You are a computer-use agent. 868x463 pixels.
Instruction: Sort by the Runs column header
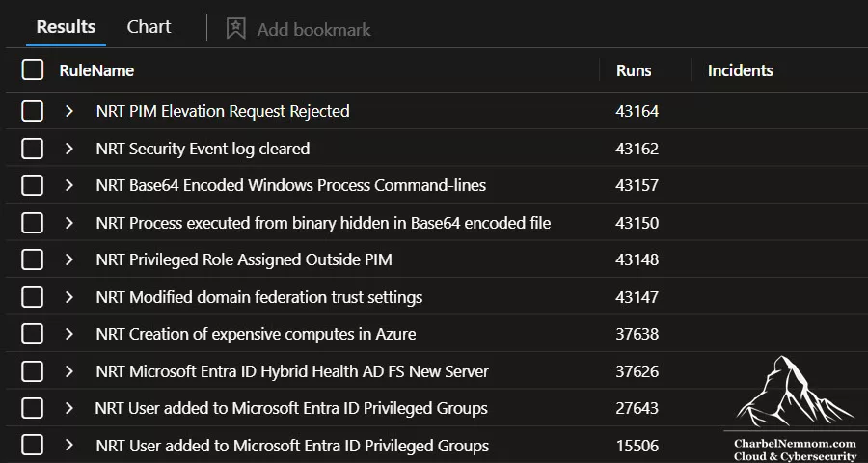point(634,70)
